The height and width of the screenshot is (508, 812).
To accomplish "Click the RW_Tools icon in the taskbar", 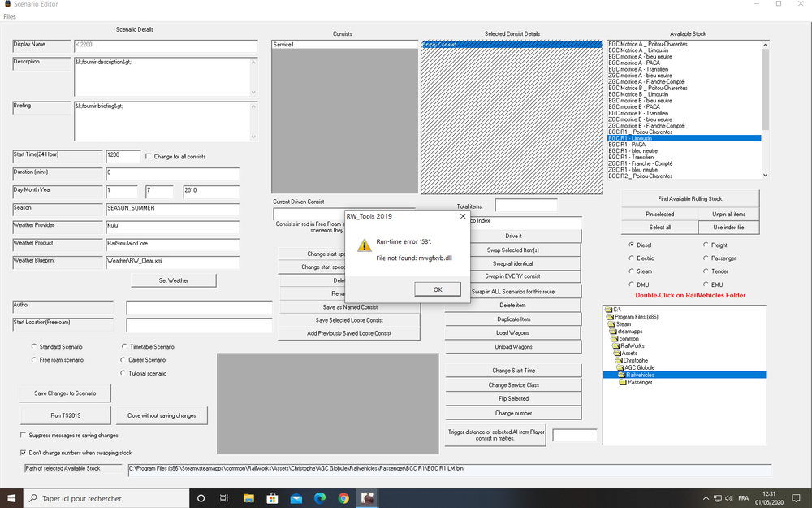I will [x=367, y=497].
